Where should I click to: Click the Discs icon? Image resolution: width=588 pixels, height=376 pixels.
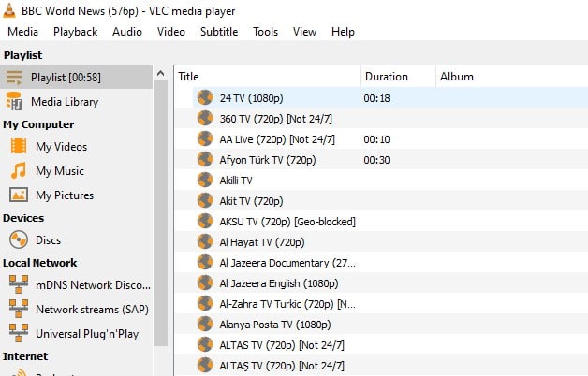coord(19,239)
